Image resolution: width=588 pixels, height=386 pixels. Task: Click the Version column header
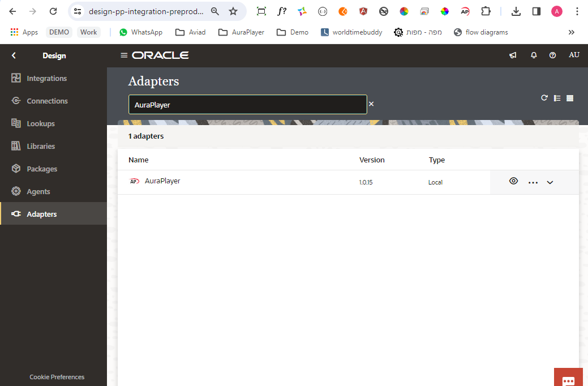point(372,160)
